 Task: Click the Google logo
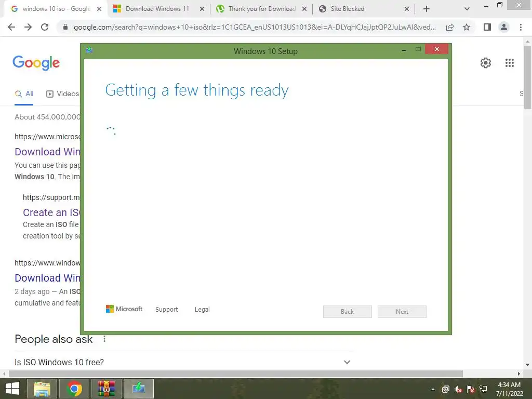[x=36, y=63]
